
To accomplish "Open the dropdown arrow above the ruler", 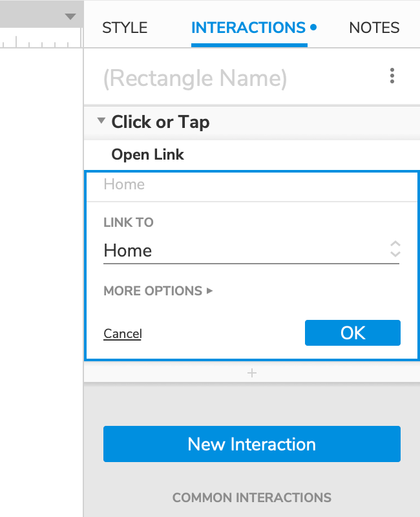I will coord(70,17).
